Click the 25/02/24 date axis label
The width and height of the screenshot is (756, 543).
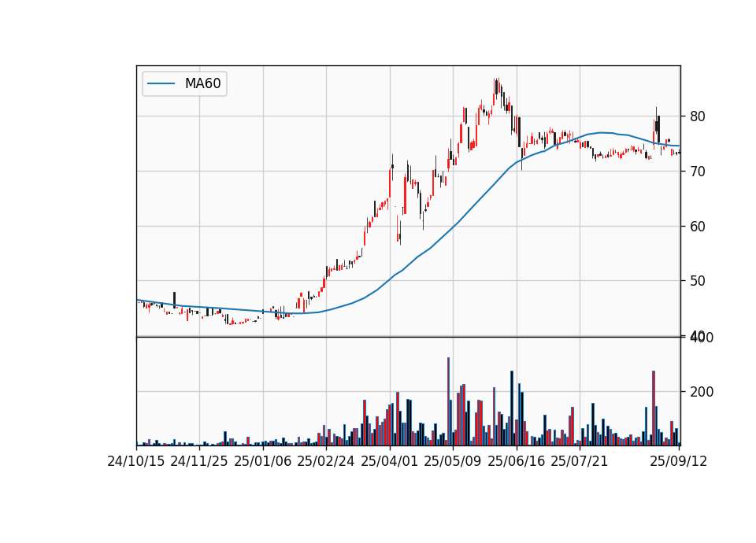pyautogui.click(x=326, y=461)
